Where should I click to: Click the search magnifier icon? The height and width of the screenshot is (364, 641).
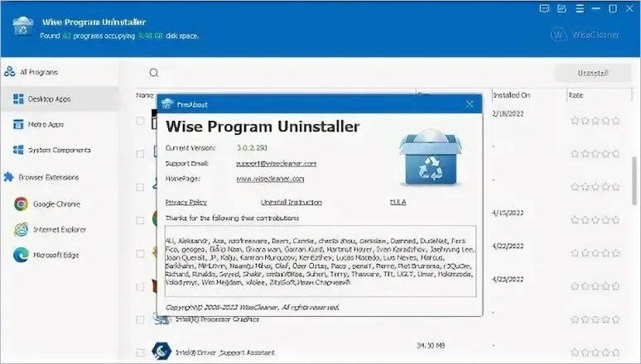pos(154,73)
